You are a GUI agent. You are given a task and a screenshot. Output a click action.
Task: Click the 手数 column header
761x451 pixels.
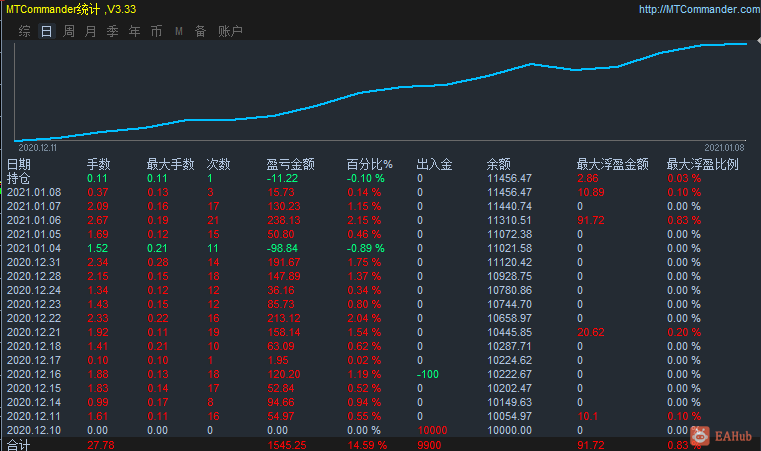click(x=99, y=164)
